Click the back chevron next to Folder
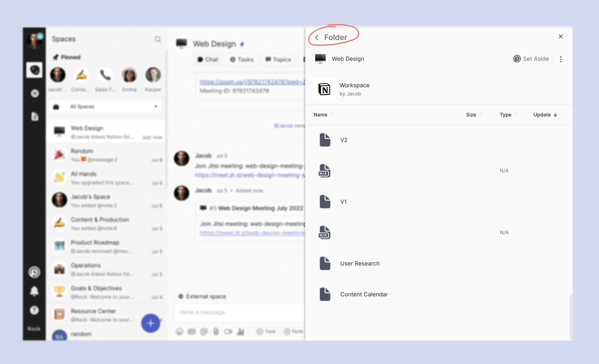Image resolution: width=599 pixels, height=364 pixels. pos(317,37)
